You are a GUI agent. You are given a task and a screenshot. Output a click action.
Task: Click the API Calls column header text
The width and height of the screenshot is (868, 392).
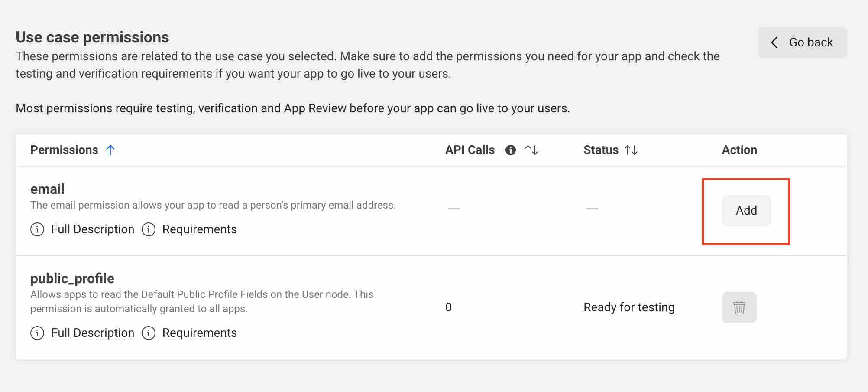point(470,150)
